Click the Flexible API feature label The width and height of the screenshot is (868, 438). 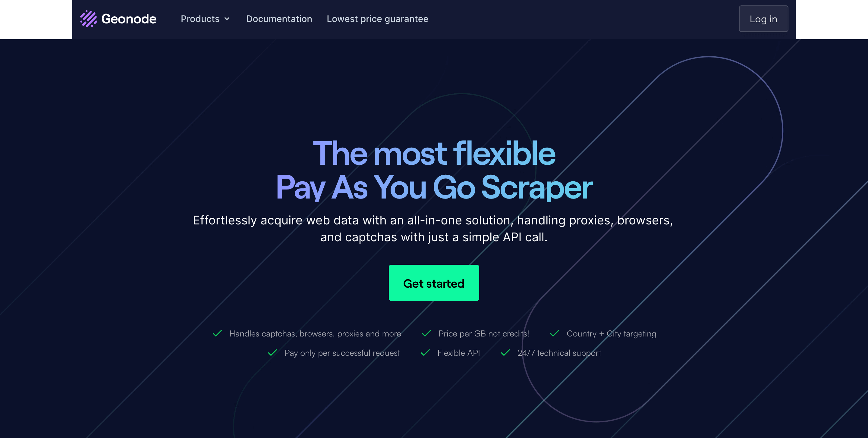(x=458, y=352)
